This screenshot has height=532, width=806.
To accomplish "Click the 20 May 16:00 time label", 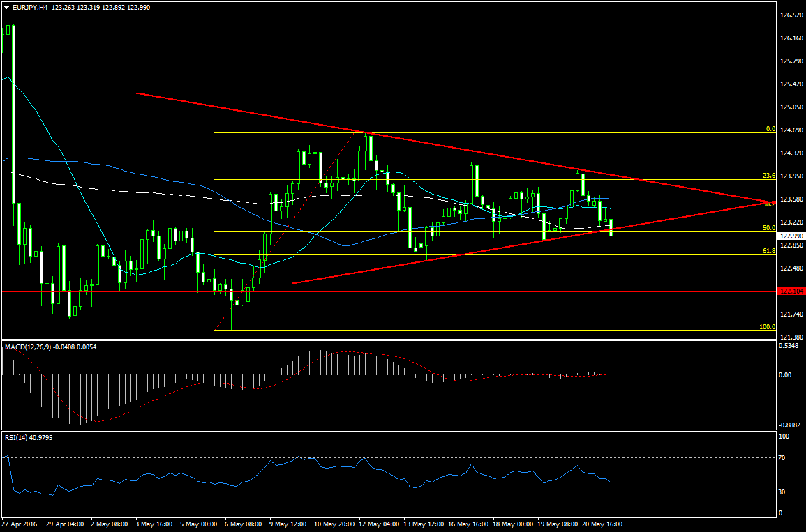I will (603, 522).
